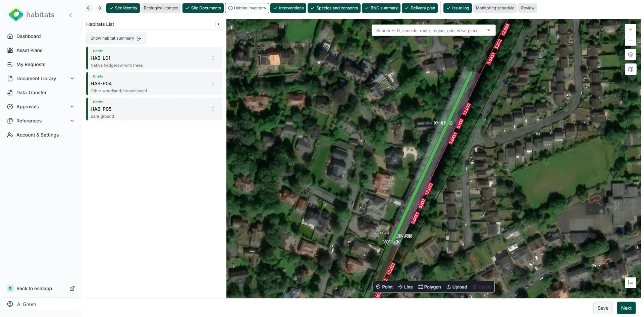
Task: Open the more options menu for HAB-P05
Action: 213,109
